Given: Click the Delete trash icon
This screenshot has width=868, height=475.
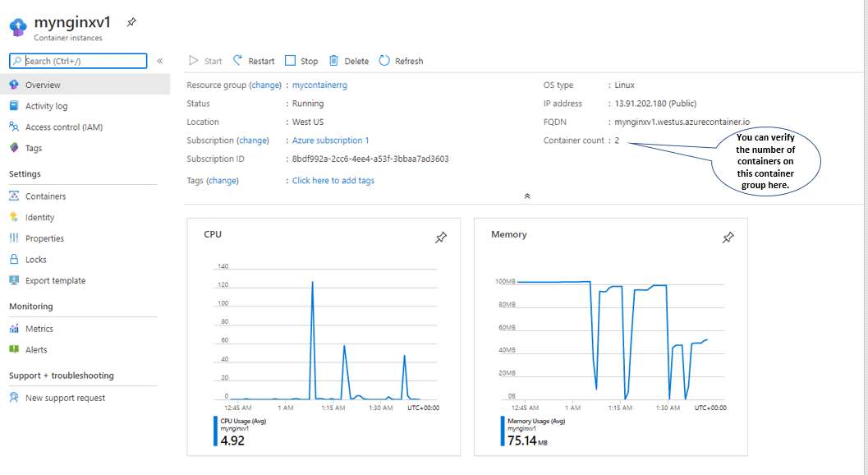Looking at the screenshot, I should (x=333, y=61).
